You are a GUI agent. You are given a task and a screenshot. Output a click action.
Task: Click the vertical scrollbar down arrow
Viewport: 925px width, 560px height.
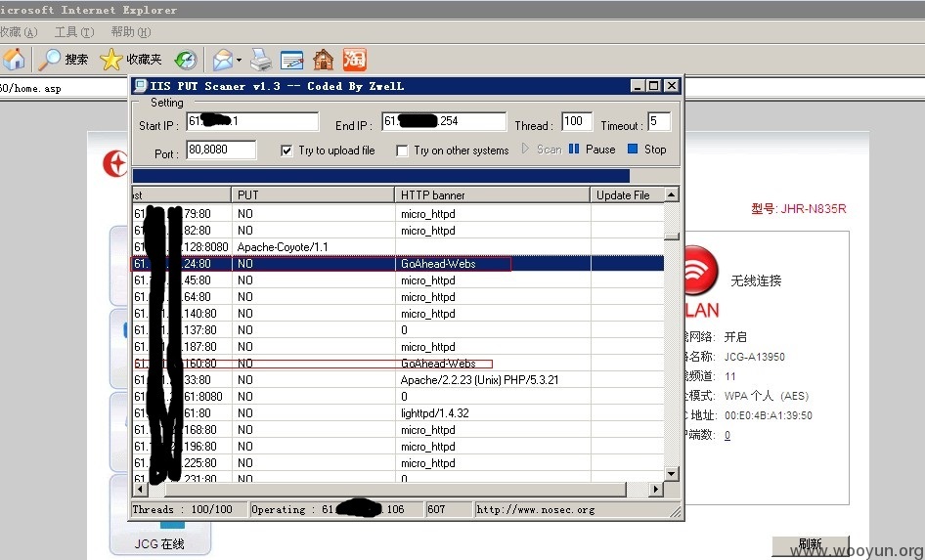coord(672,474)
